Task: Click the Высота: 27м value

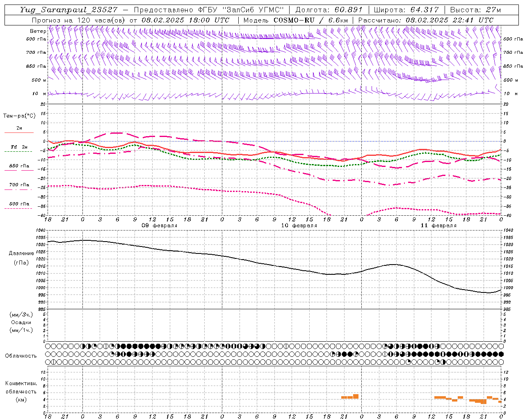Action: point(475,10)
